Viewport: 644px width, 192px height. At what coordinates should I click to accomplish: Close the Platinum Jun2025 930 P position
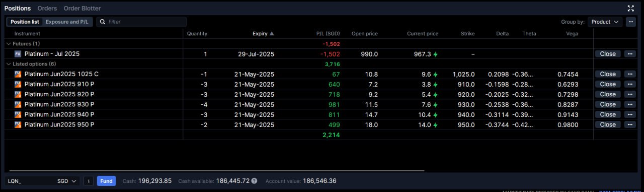click(608, 104)
